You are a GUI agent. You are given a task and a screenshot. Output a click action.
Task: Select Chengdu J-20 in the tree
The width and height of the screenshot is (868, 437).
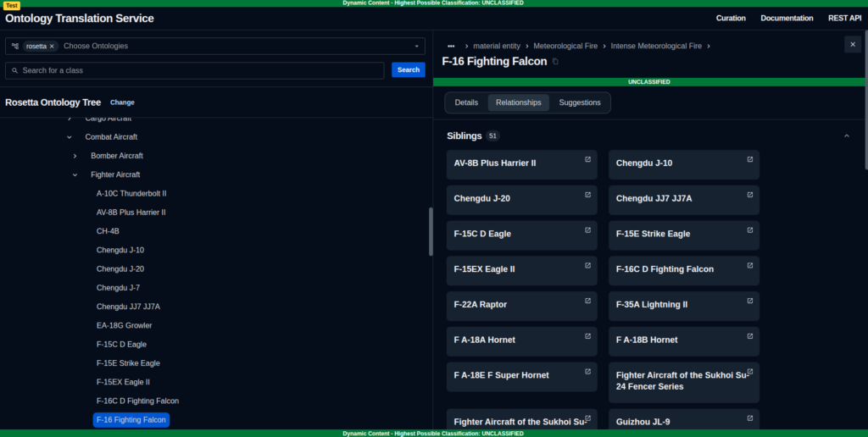(120, 268)
